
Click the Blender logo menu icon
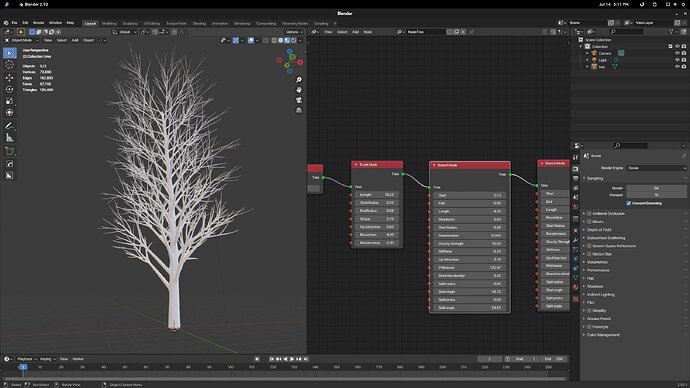tap(6, 22)
